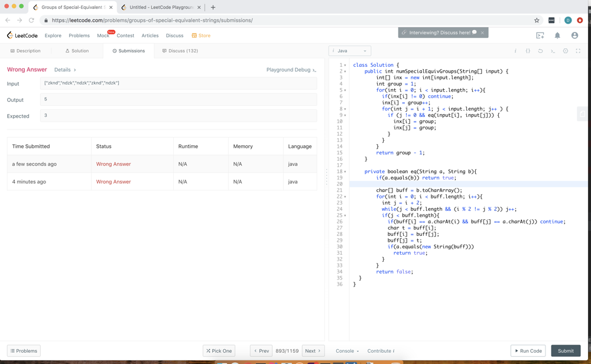Click the Run Code button
This screenshot has width=591, height=364.
click(x=528, y=351)
